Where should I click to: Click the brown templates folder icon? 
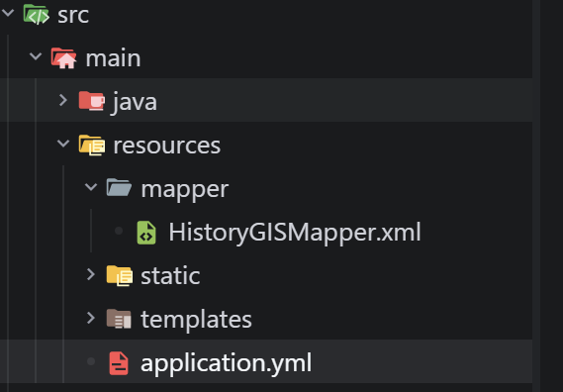click(x=119, y=319)
